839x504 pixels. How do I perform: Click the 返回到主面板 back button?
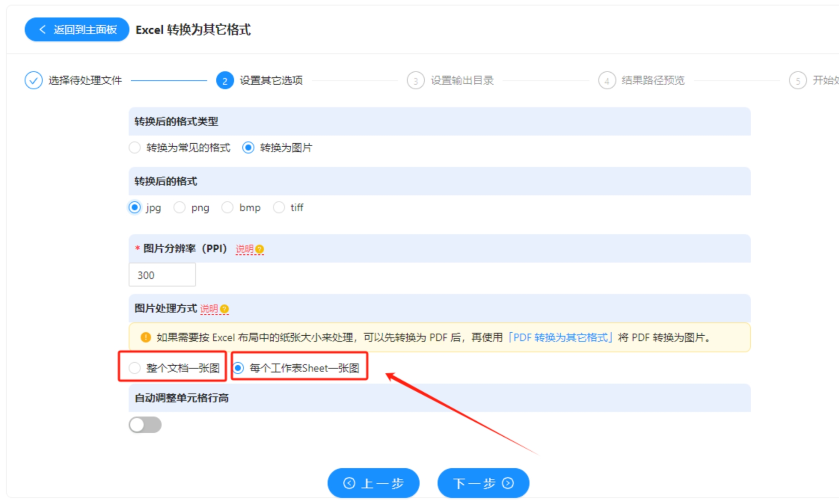[x=77, y=30]
